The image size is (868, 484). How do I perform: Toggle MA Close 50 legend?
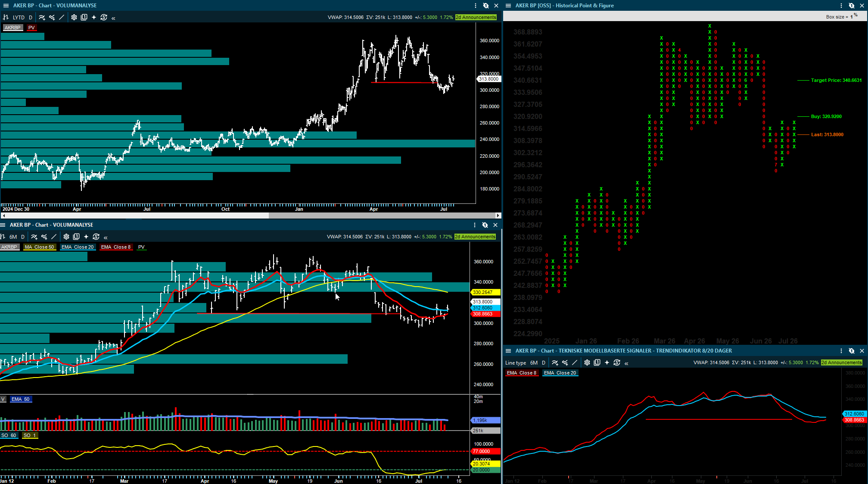[39, 247]
